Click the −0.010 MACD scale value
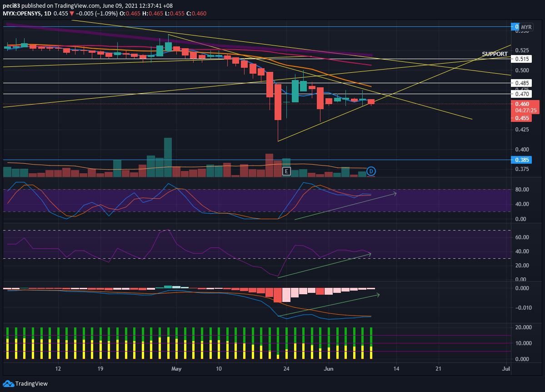This screenshot has height=392, width=545. [x=523, y=307]
